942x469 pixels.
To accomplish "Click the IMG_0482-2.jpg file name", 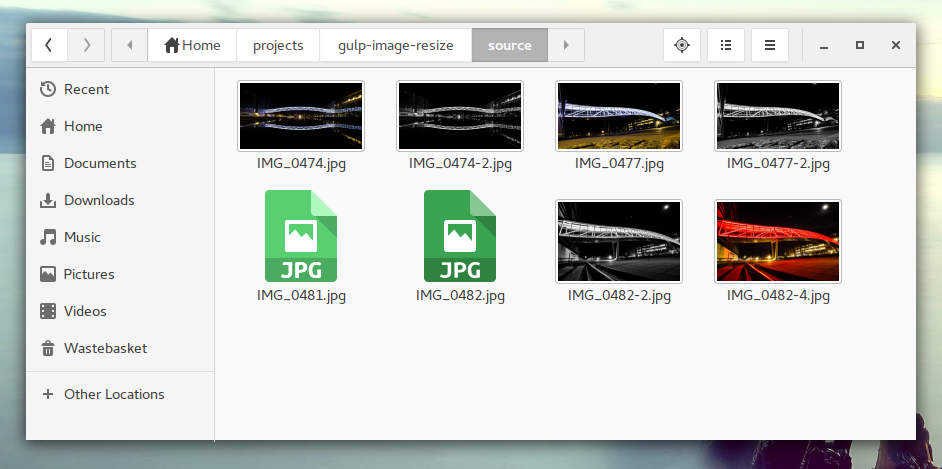I will click(619, 295).
